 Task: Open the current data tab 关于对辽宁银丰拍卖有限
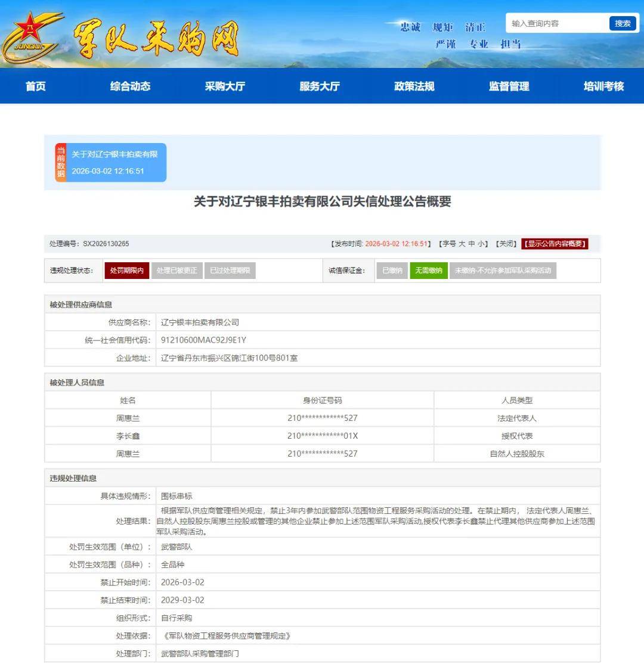coord(115,154)
